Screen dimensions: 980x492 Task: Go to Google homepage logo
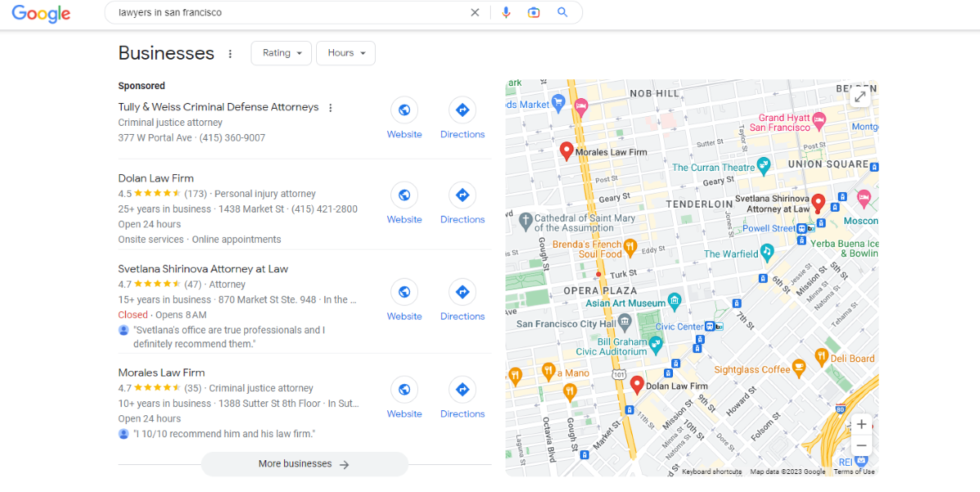click(x=41, y=14)
